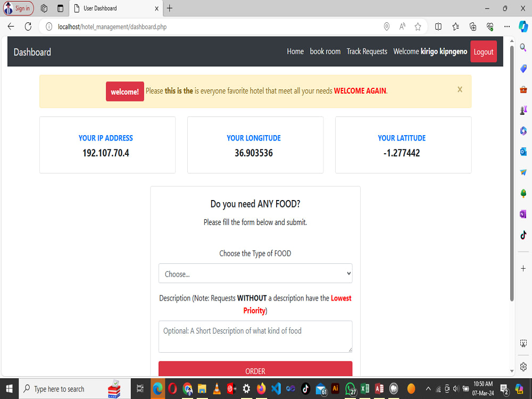Click the page vertical scrollbar
The height and width of the screenshot is (399, 532).
pos(512,173)
